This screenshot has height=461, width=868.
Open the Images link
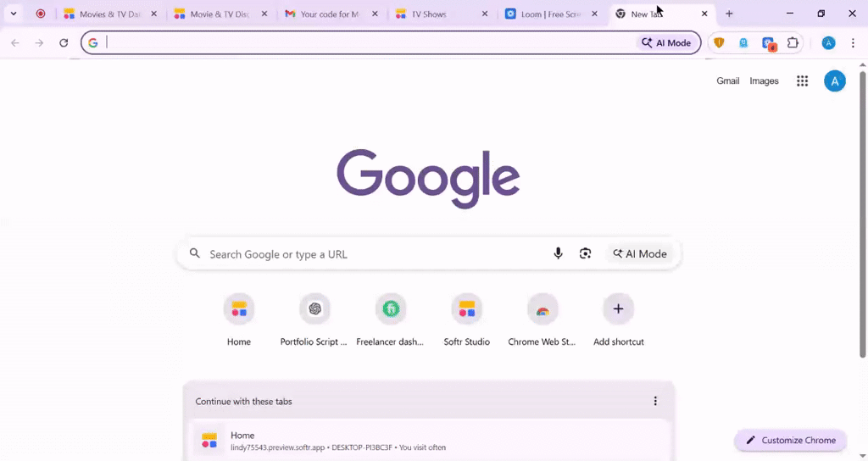coord(764,81)
